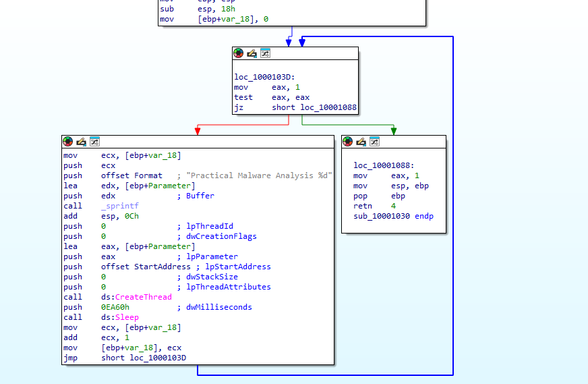Click the sub_10001030 endp line
This screenshot has width=588, height=384.
(x=393, y=216)
